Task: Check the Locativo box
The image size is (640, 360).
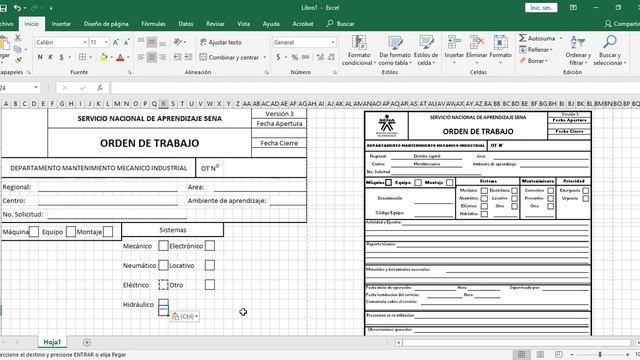Action: point(210,265)
